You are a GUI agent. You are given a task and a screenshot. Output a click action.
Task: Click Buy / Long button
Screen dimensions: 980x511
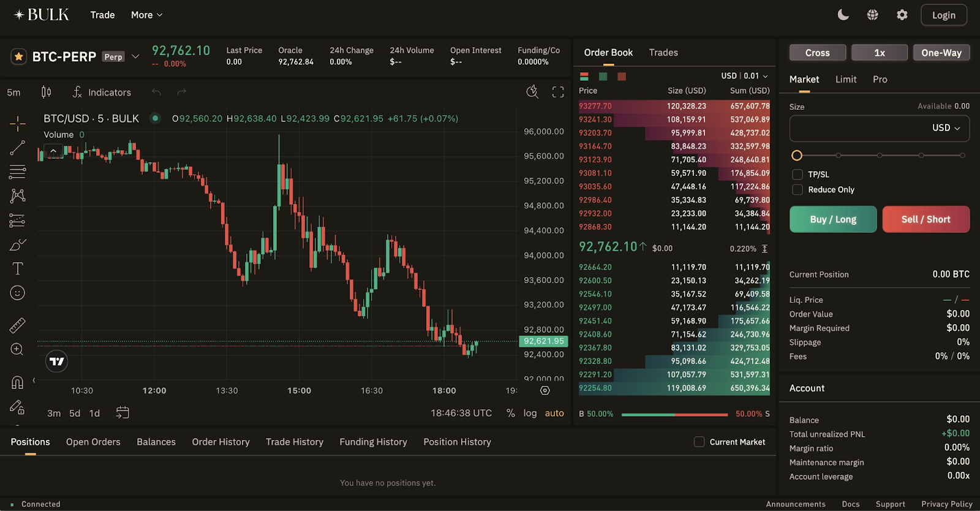point(833,219)
